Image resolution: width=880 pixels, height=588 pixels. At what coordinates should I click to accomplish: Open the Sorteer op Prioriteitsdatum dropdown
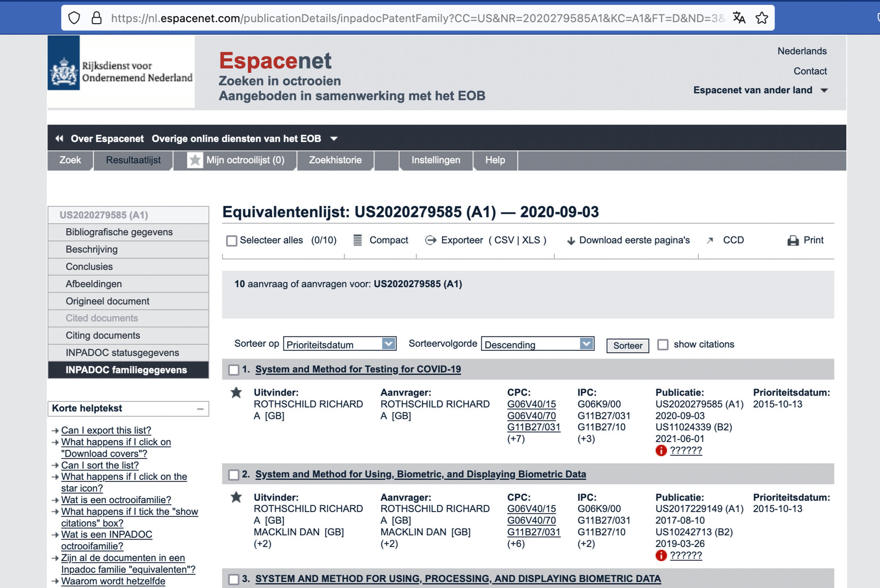(339, 344)
